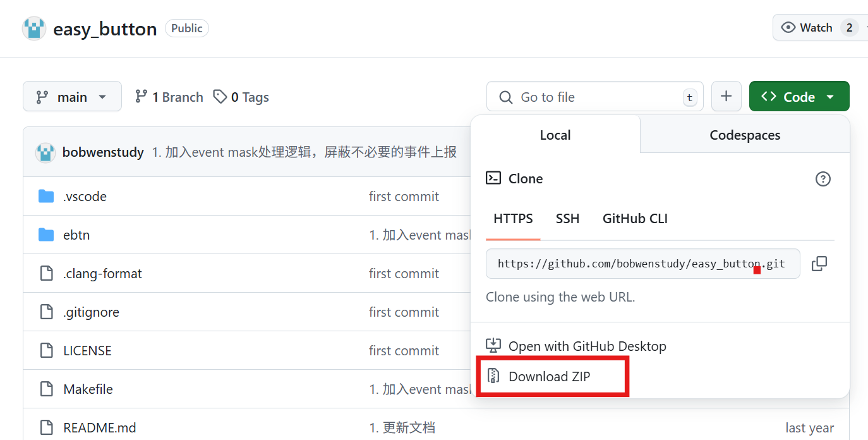Open latest commit message about event mask
The image size is (868, 440).
coord(304,152)
